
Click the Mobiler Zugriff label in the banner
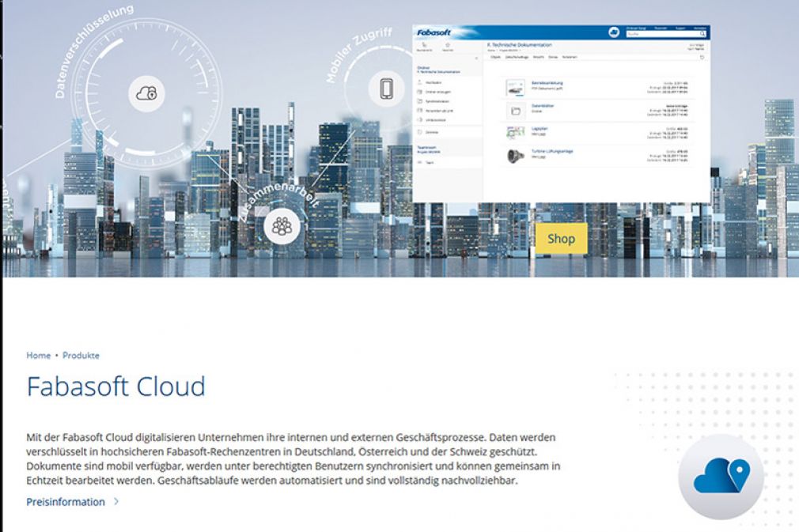coord(358,55)
